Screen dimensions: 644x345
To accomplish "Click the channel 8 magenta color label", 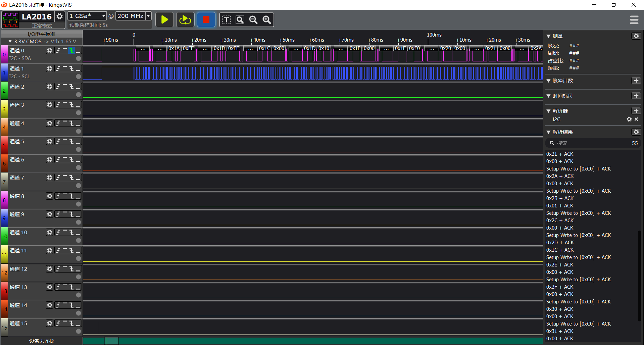I will pos(4,200).
